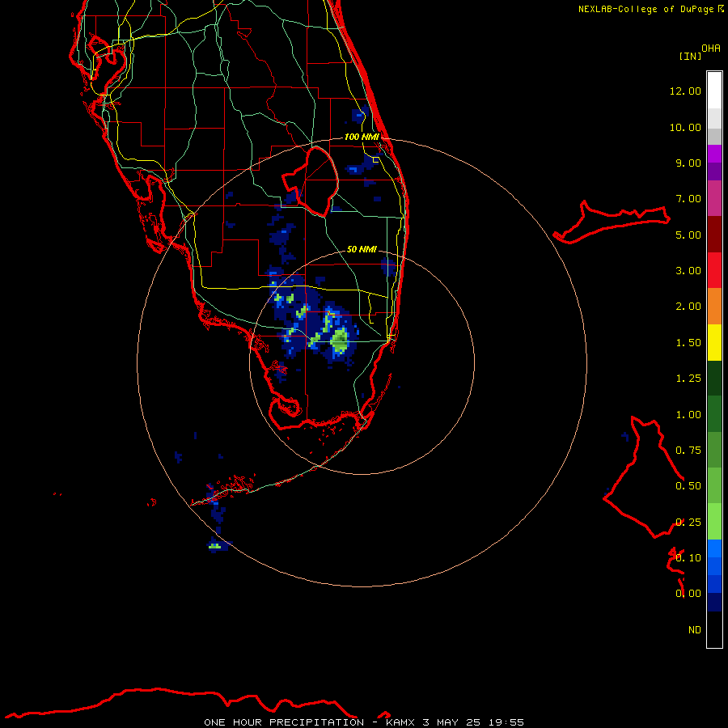Click the 1.50 legend value
The width and height of the screenshot is (728, 728).
point(688,343)
